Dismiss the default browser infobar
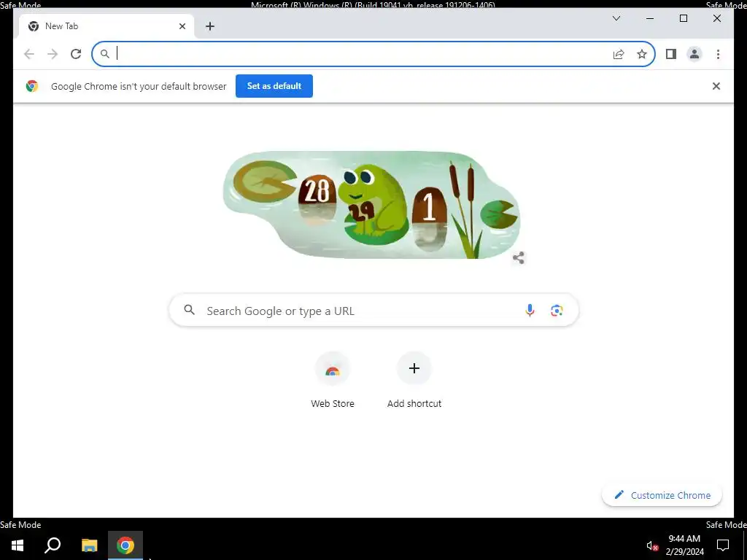This screenshot has height=560, width=747. [x=716, y=86]
